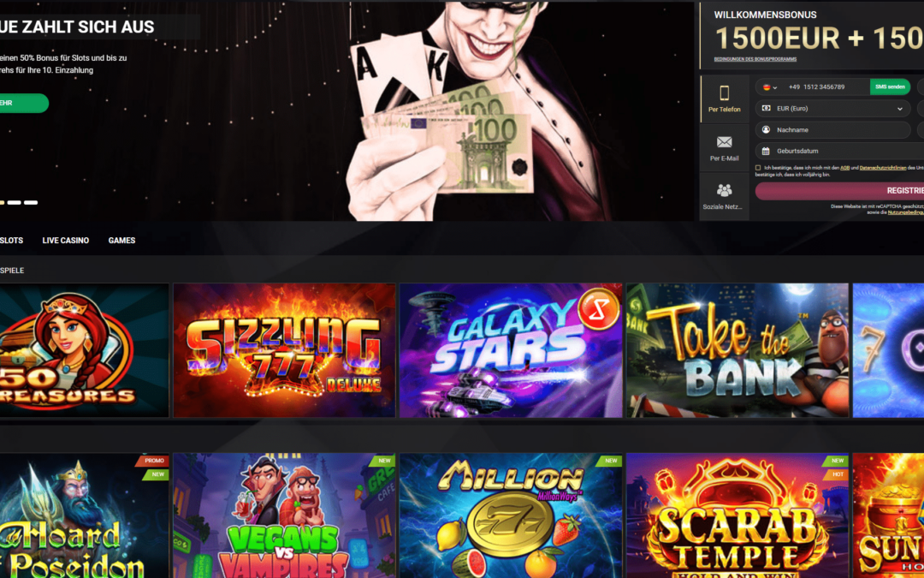Click the user icon in the Nachname field
This screenshot has height=578, width=924.
tap(766, 130)
